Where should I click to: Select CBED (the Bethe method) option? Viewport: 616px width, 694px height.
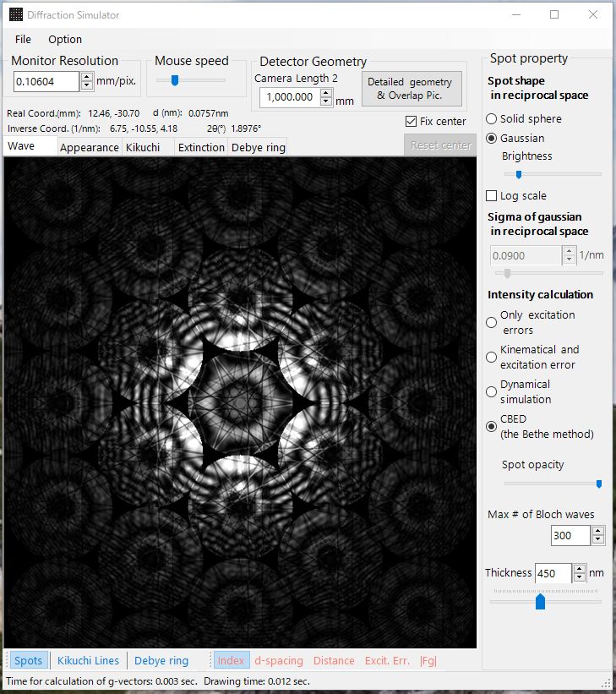491,426
